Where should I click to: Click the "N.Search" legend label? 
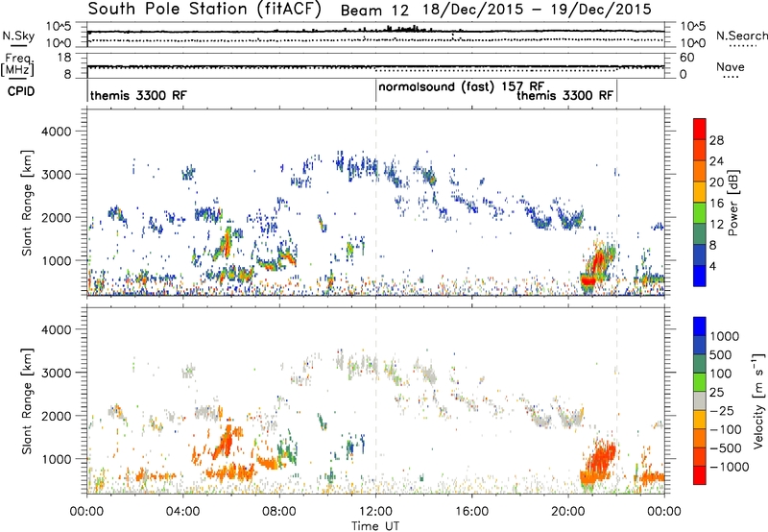coord(741,36)
